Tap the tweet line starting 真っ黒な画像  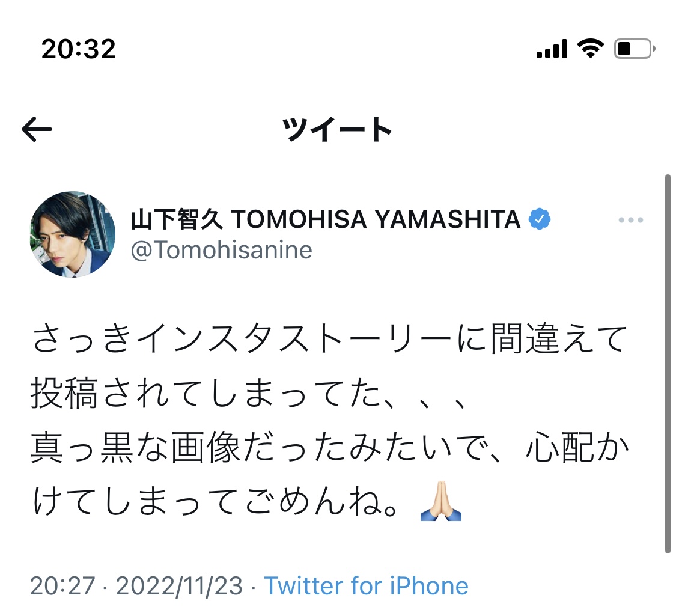coord(329,450)
